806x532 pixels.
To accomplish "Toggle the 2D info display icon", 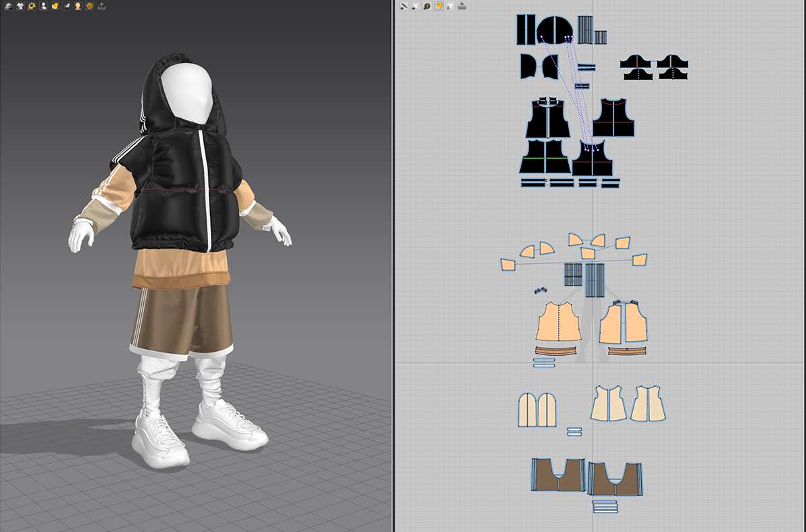I will (x=427, y=6).
